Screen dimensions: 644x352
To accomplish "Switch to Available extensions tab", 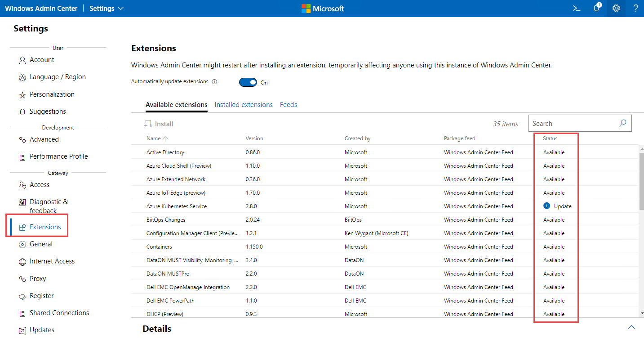I will pos(177,105).
